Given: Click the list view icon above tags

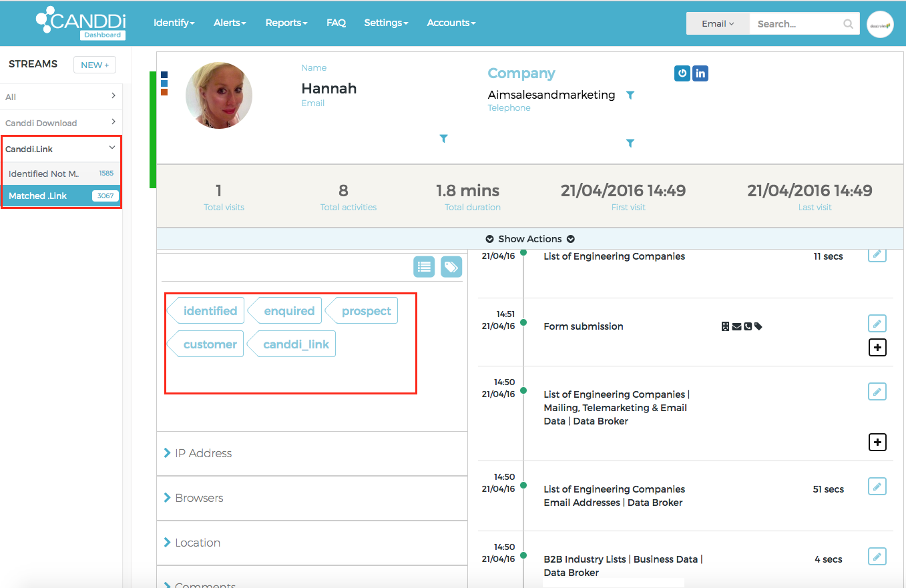Looking at the screenshot, I should [424, 267].
